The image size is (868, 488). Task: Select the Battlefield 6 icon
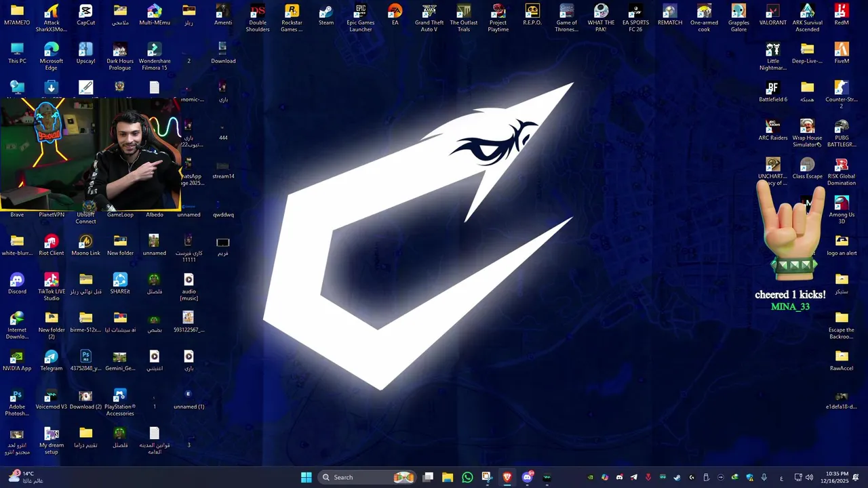point(772,92)
